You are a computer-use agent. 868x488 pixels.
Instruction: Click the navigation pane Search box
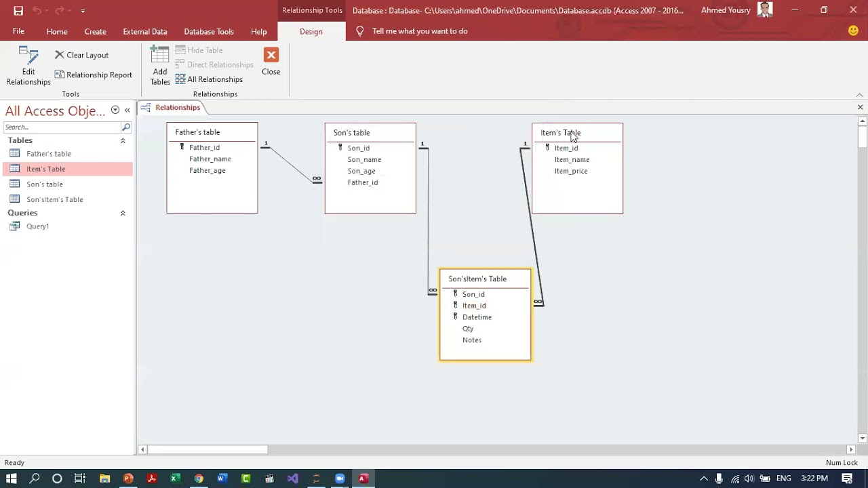[x=62, y=127]
